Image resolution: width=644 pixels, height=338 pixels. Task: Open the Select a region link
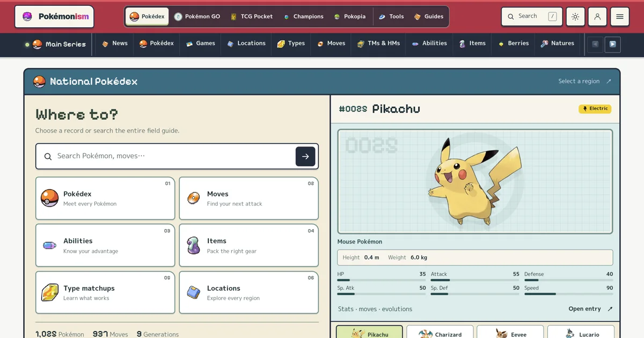[x=584, y=81]
